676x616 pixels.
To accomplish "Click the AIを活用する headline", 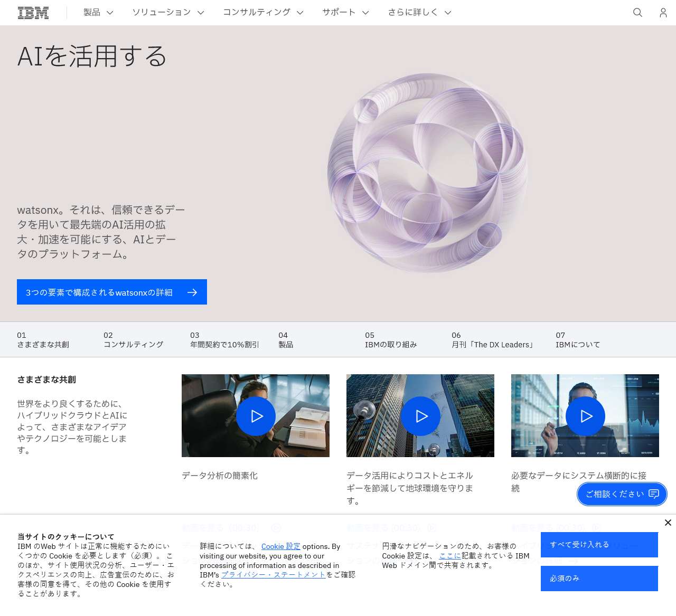I will [x=92, y=56].
